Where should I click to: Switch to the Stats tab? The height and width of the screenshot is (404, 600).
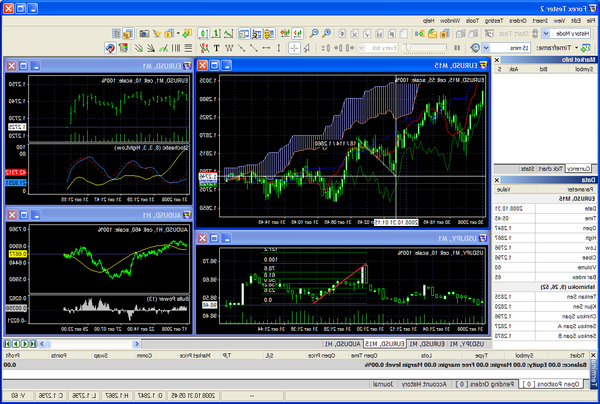click(x=527, y=168)
